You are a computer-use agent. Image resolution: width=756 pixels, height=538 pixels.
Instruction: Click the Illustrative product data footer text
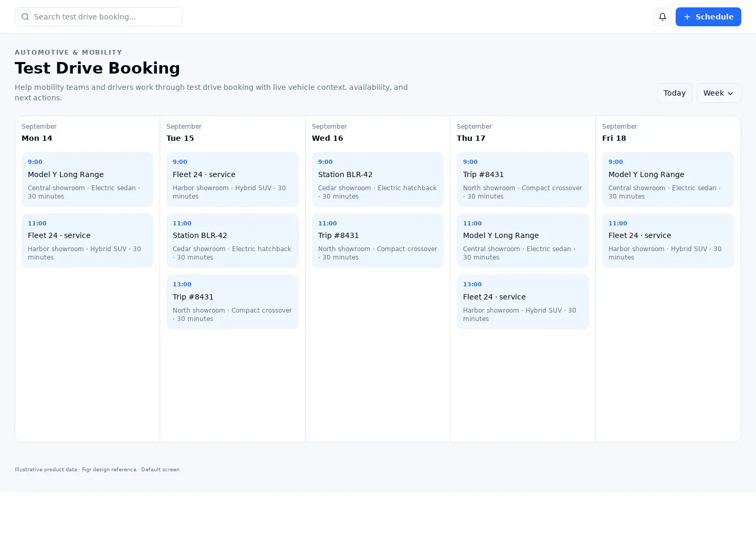coord(97,470)
